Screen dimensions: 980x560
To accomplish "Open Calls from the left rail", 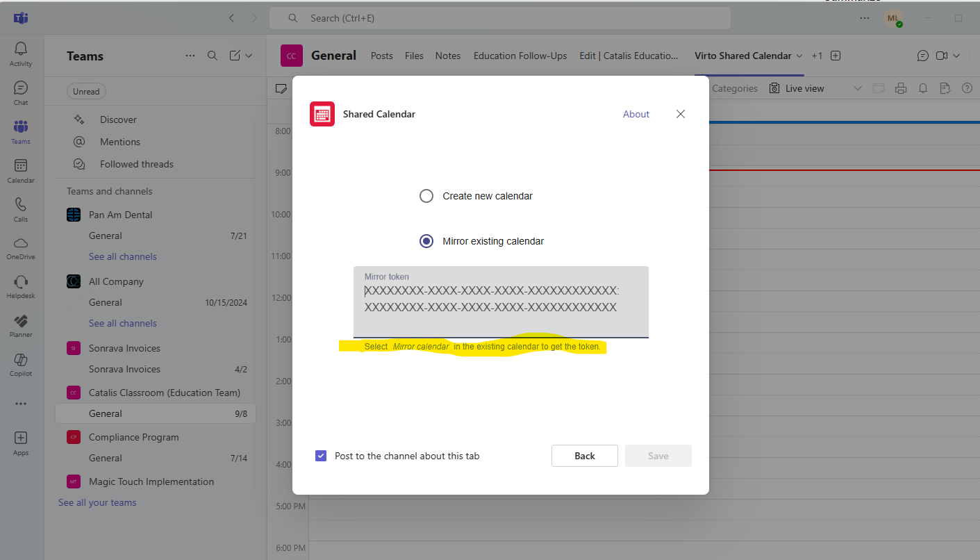I will [x=21, y=209].
